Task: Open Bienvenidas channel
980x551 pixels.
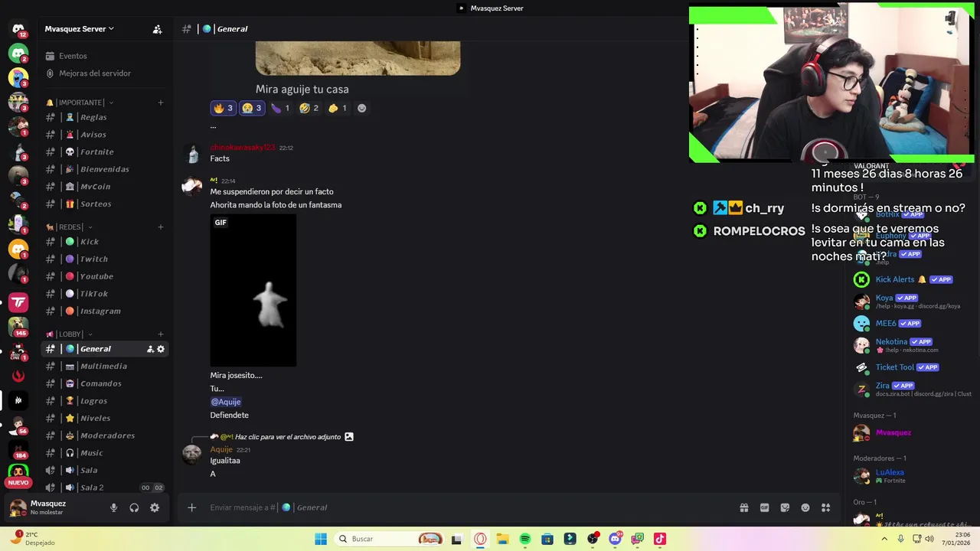Action: pos(105,169)
